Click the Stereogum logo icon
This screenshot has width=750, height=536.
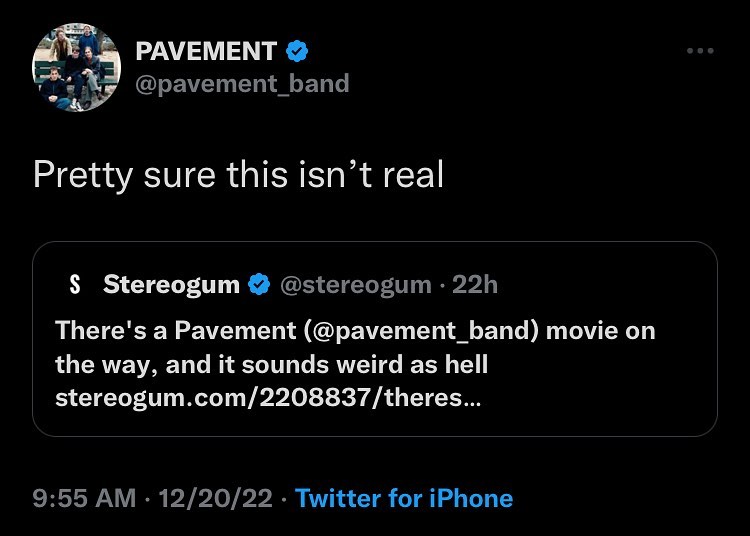point(74,285)
